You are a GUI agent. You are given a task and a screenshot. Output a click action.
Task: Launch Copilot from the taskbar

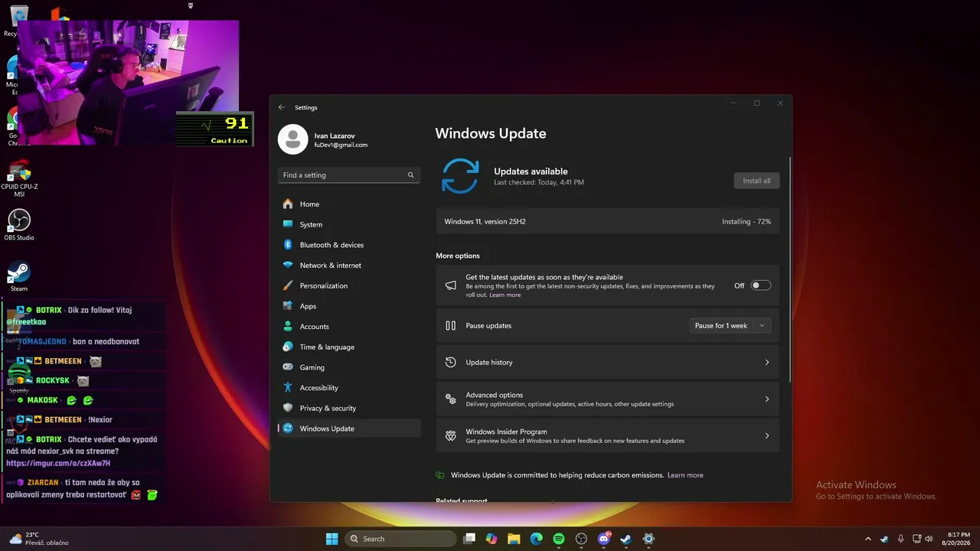click(x=492, y=539)
